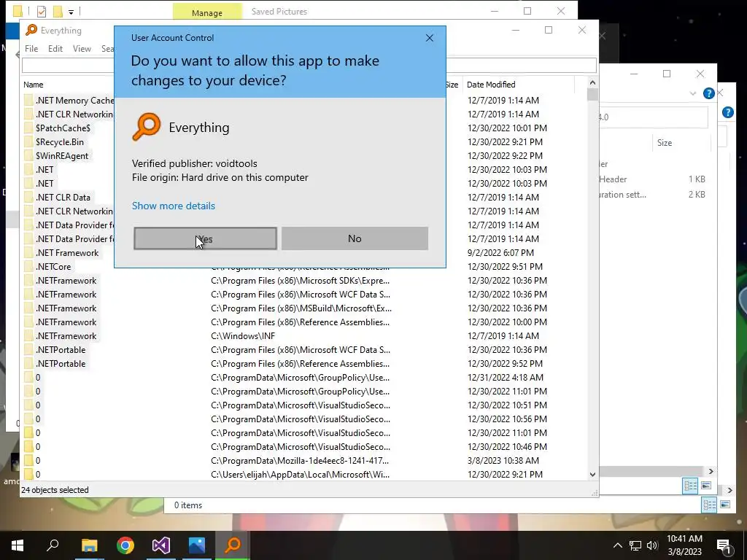Show hidden system tray icons
Screen dimensions: 747x560
(617, 545)
